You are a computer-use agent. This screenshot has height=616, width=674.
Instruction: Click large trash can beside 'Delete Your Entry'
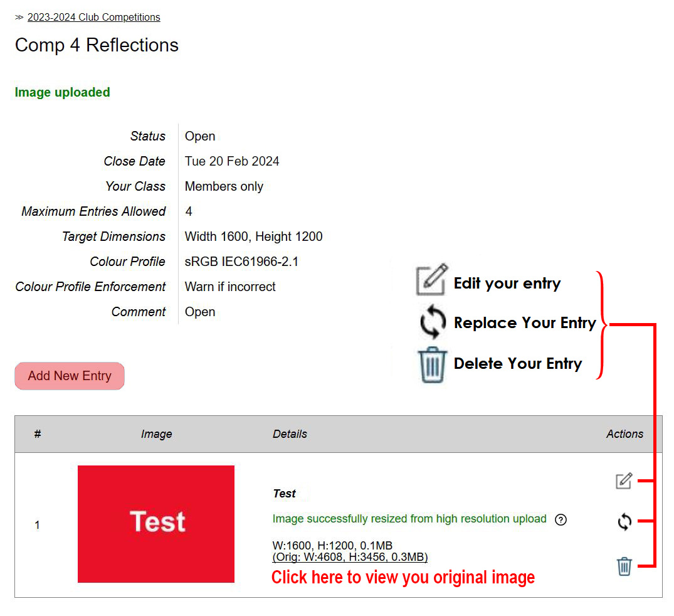tap(432, 365)
